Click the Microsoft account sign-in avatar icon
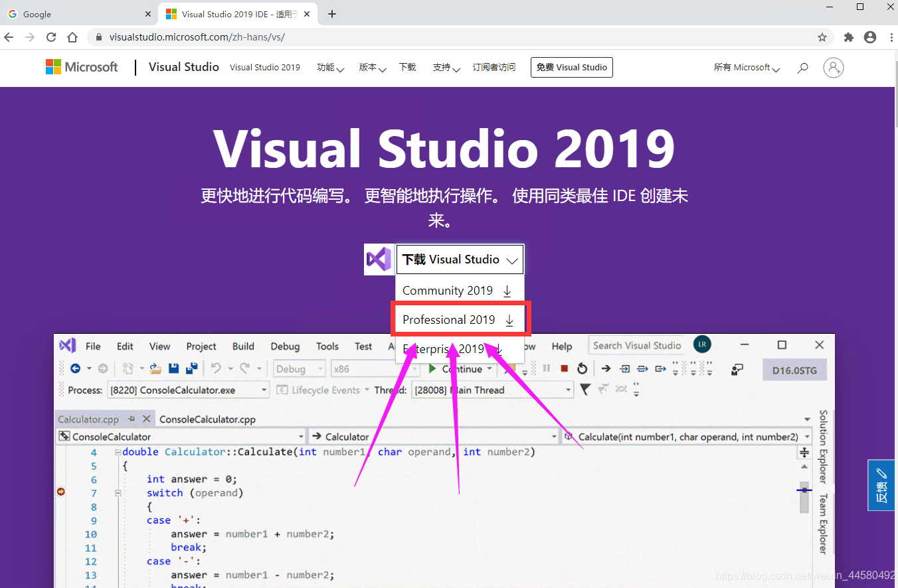This screenshot has width=898, height=588. pyautogui.click(x=833, y=67)
